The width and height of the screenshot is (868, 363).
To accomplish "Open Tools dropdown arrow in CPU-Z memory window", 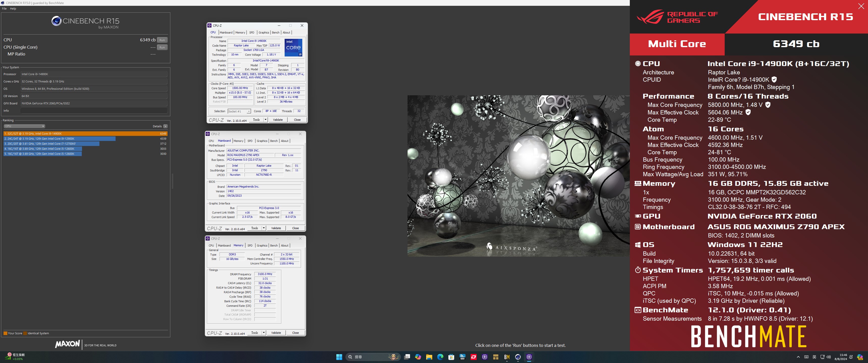I will (x=264, y=333).
